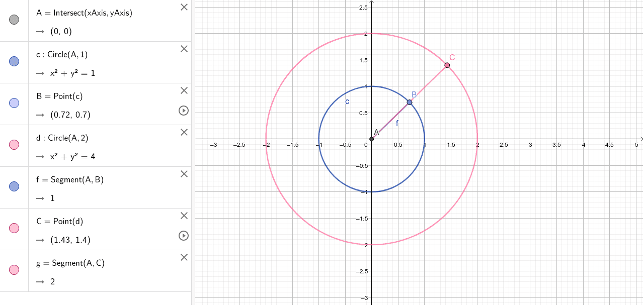Click point A at the origin
The height and width of the screenshot is (306, 644).
(x=372, y=139)
